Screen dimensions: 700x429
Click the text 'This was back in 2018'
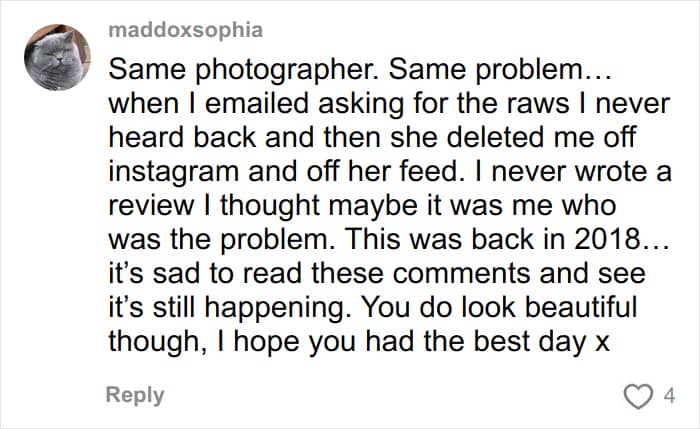(x=492, y=239)
